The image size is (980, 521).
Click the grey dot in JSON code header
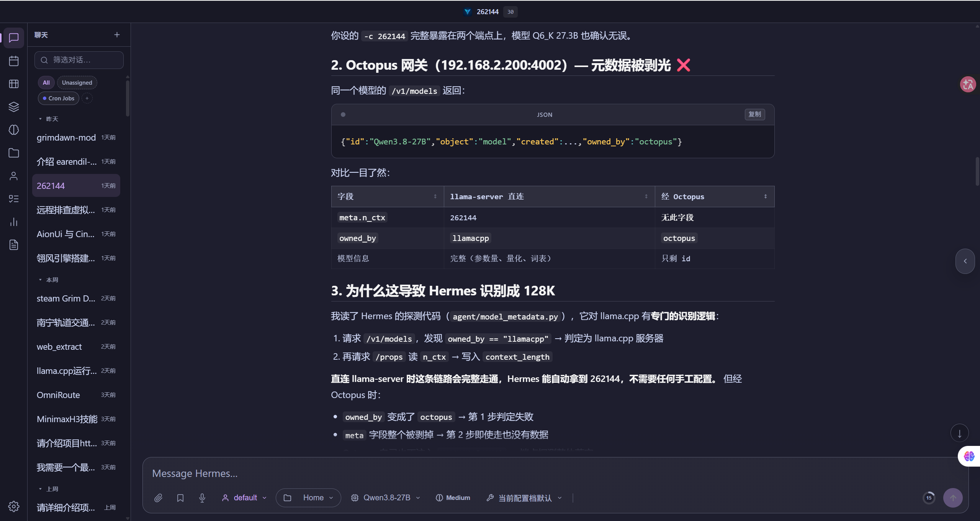coord(343,115)
